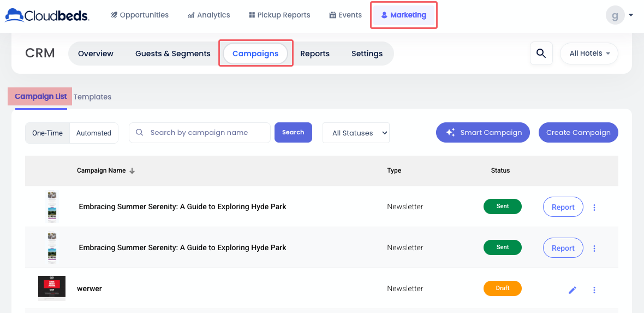Click the Create Campaign button
Image resolution: width=644 pixels, height=313 pixels.
tap(578, 133)
